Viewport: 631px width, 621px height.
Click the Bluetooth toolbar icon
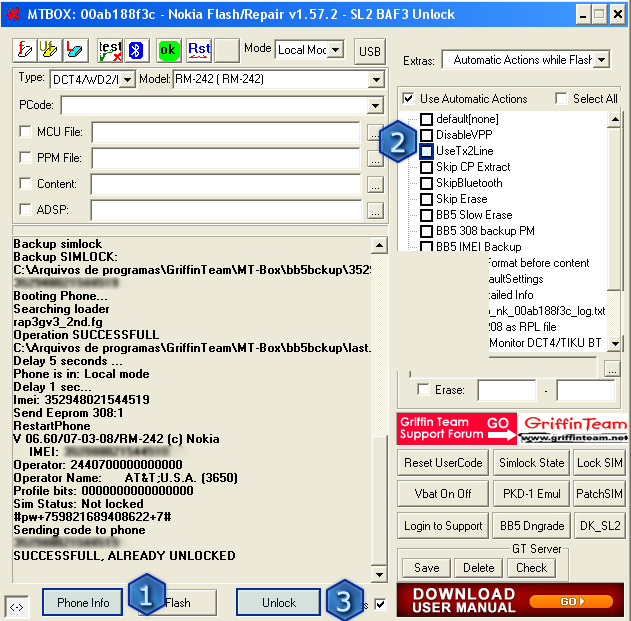click(137, 50)
